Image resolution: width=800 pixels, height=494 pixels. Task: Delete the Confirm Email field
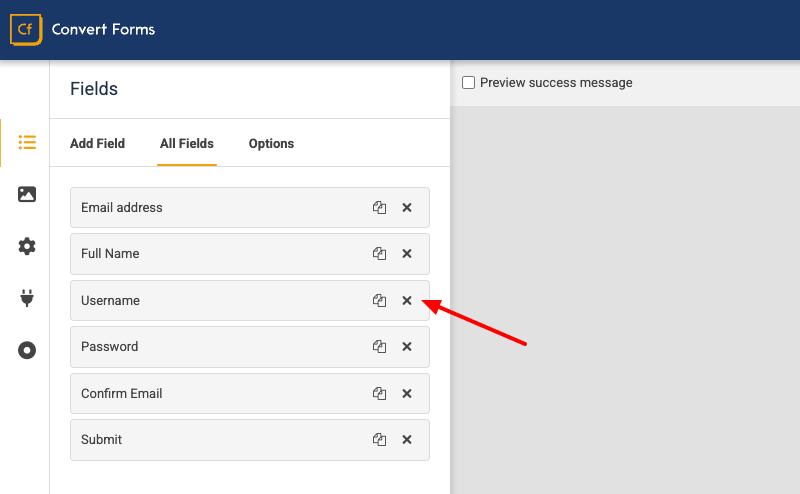[x=407, y=393]
